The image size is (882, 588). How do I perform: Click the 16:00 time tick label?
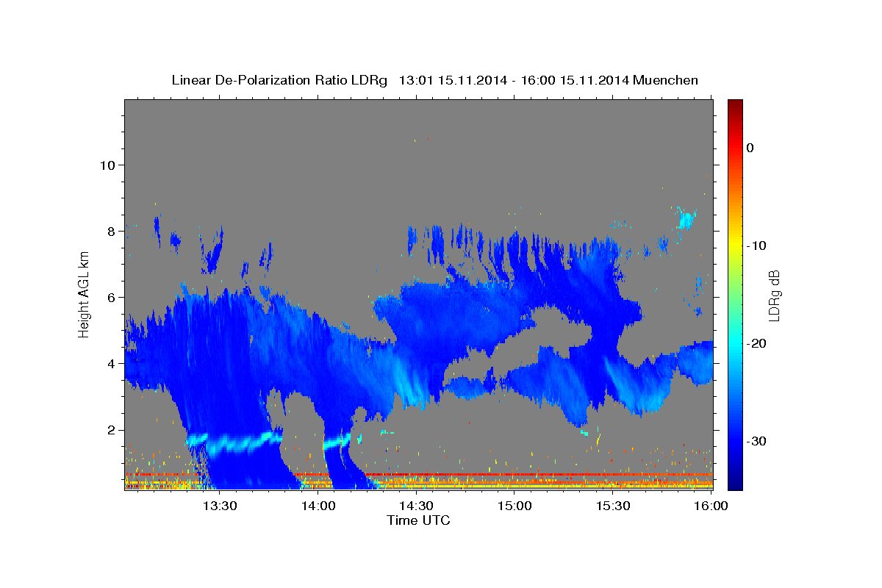(x=711, y=506)
